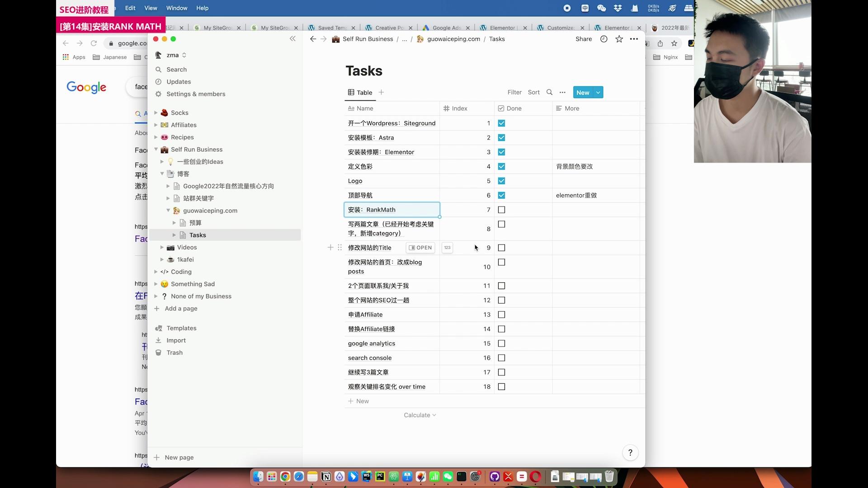Open Trash in the Dock
The width and height of the screenshot is (868, 488).
coord(609,476)
